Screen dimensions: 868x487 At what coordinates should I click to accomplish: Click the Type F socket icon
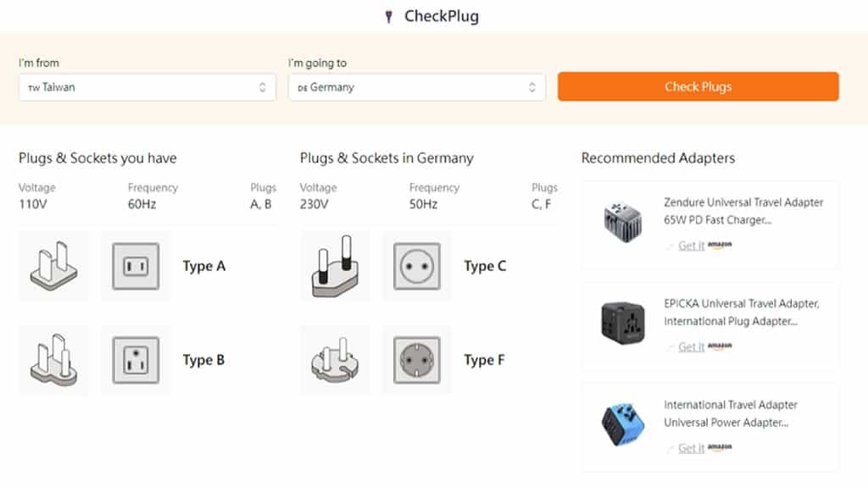click(x=417, y=360)
